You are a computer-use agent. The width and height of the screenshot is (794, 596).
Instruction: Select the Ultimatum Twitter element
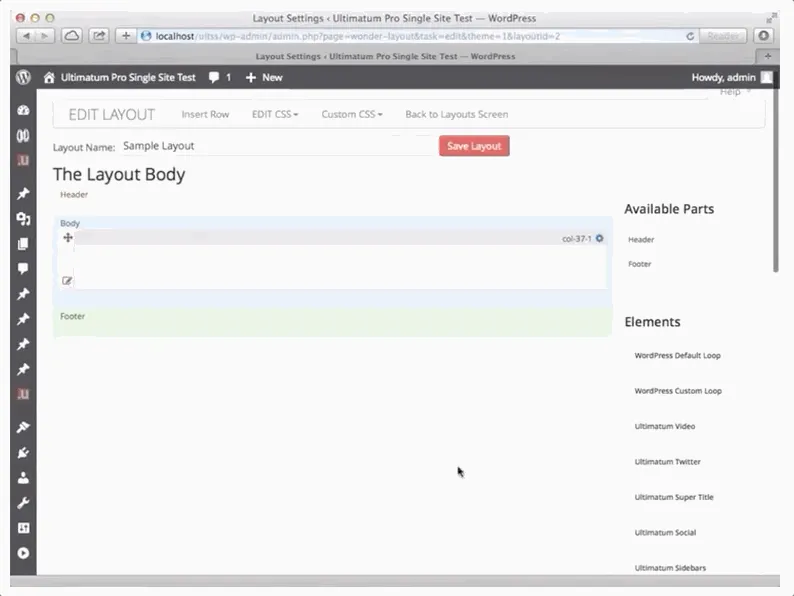click(667, 462)
